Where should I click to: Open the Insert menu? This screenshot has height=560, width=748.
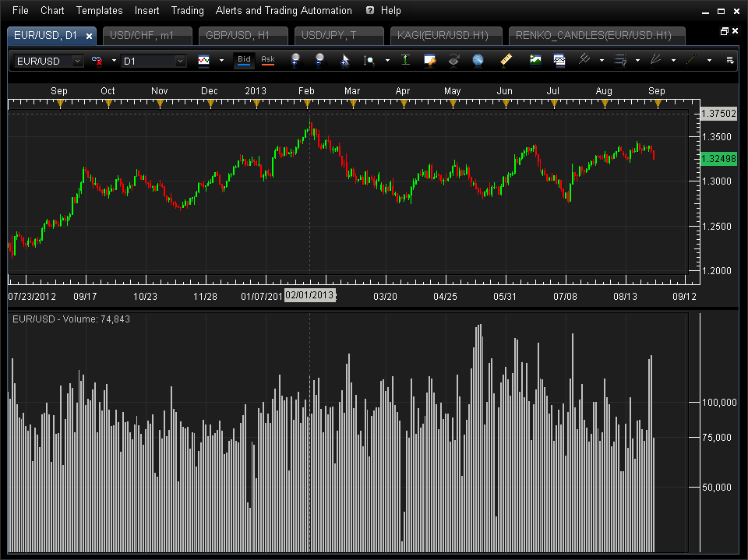pos(146,10)
